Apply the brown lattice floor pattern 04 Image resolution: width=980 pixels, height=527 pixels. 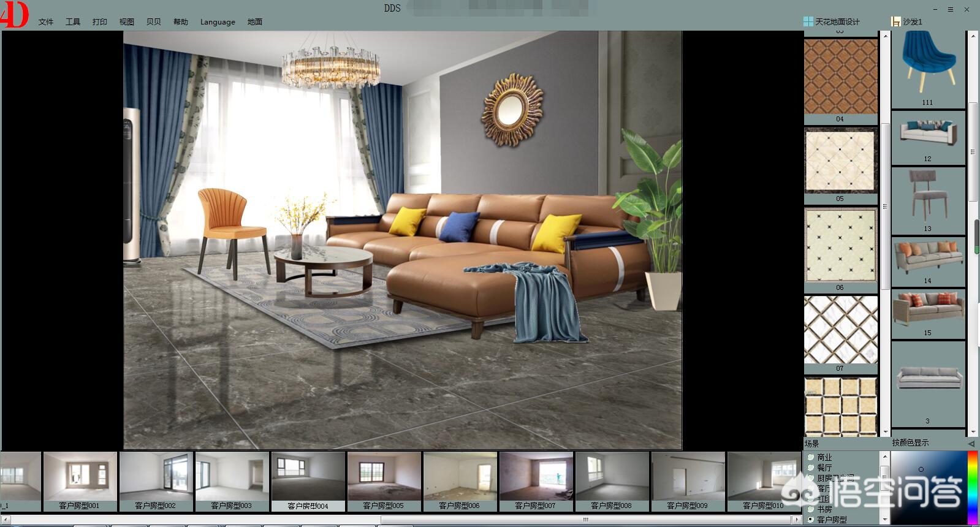coord(840,77)
